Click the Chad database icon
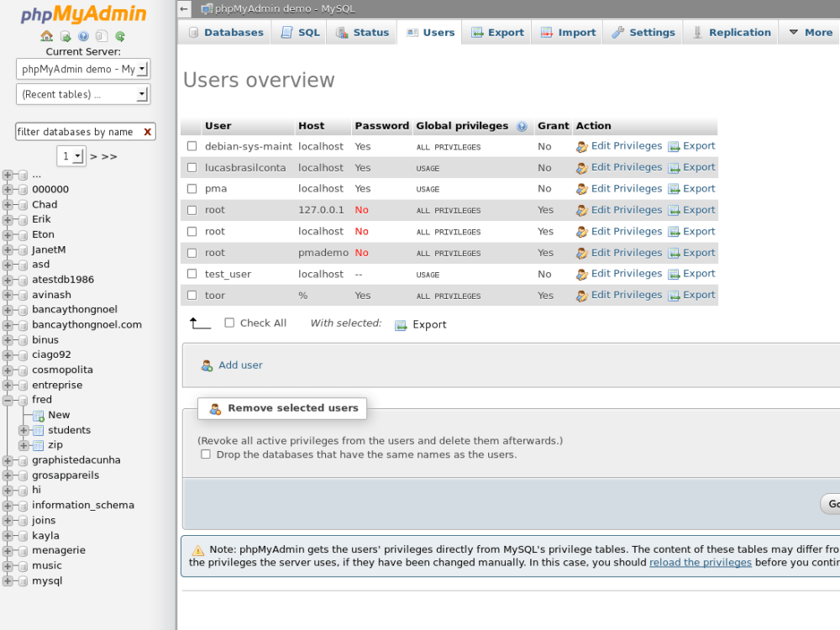Image resolution: width=840 pixels, height=630 pixels. click(23, 205)
